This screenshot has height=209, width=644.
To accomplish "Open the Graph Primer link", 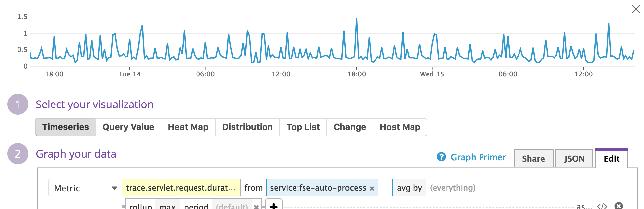I will (x=478, y=157).
